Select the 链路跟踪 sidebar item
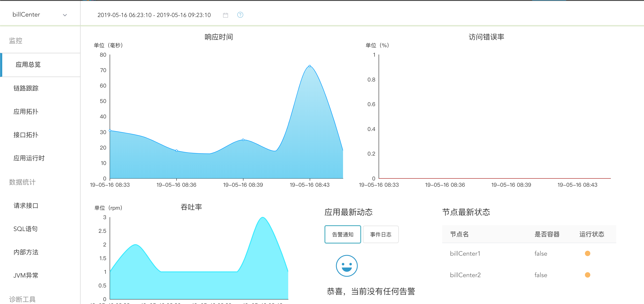 pyautogui.click(x=26, y=88)
